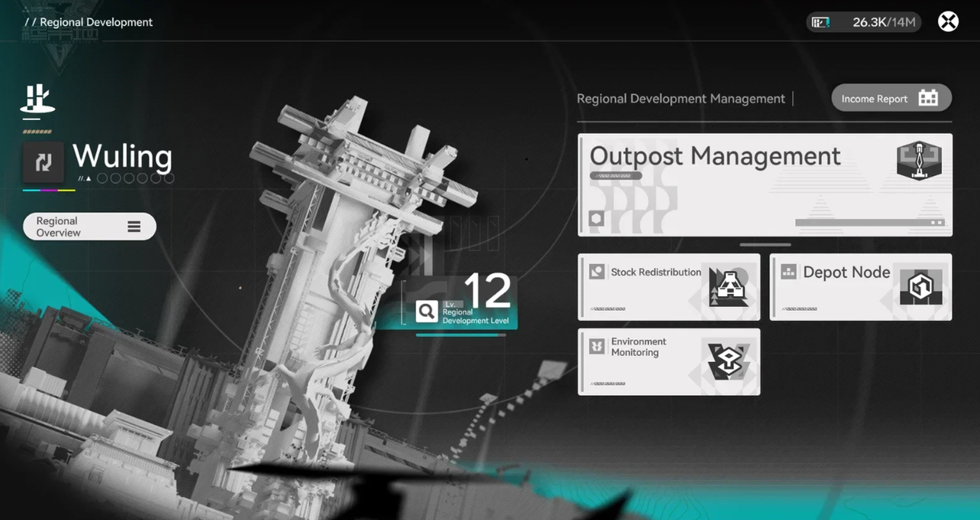Click the small icon beside Stock Redistribution label

point(597,272)
